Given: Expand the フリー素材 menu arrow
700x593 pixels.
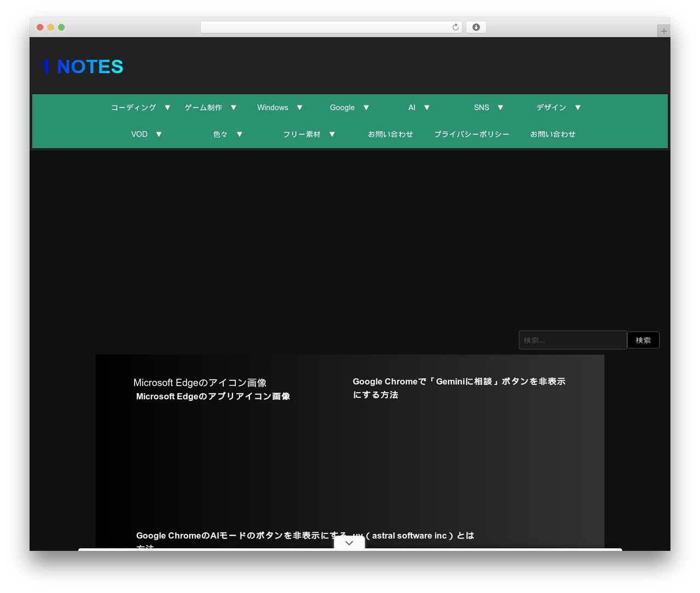Looking at the screenshot, I should click(332, 135).
